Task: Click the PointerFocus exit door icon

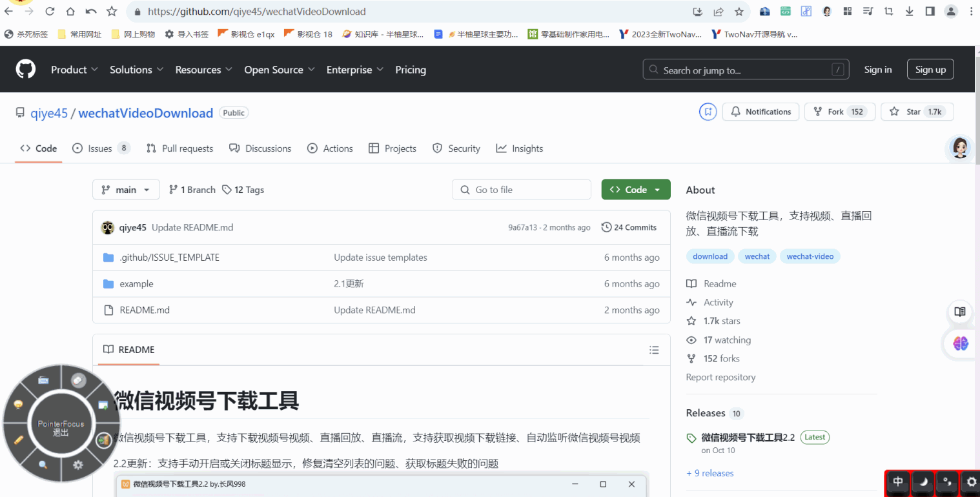Action: pyautogui.click(x=103, y=441)
